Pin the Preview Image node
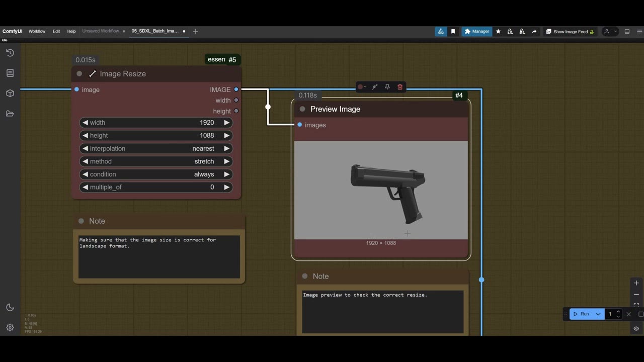The height and width of the screenshot is (362, 644). pos(387,87)
